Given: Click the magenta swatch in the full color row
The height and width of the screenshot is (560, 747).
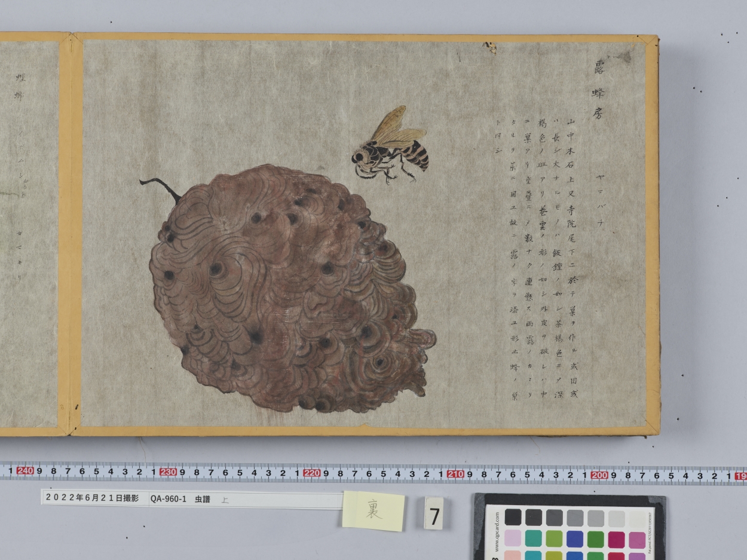Looking at the screenshot, I should pyautogui.click(x=617, y=539).
